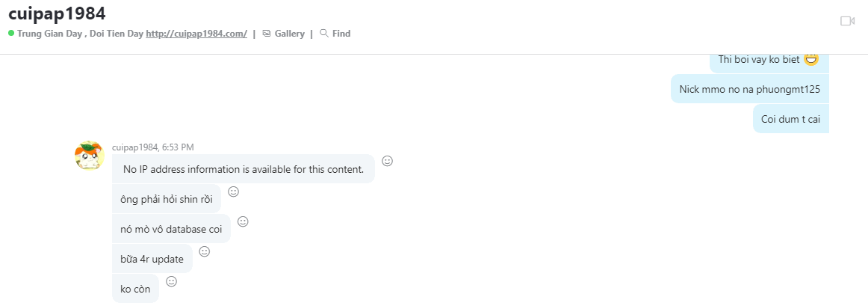
Task: Click the "Thi boi vay ko biet" message
Action: pos(758,60)
